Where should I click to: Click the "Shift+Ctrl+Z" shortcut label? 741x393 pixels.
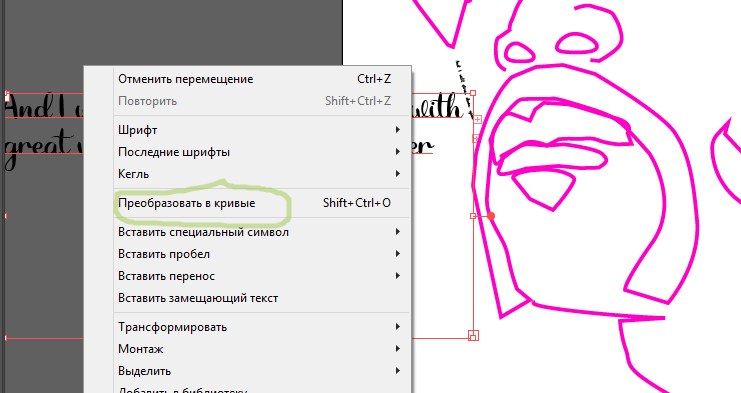tap(358, 101)
